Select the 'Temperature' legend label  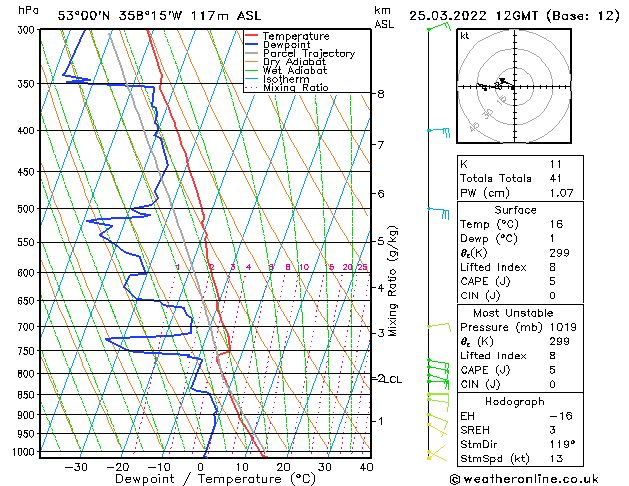[x=296, y=36]
